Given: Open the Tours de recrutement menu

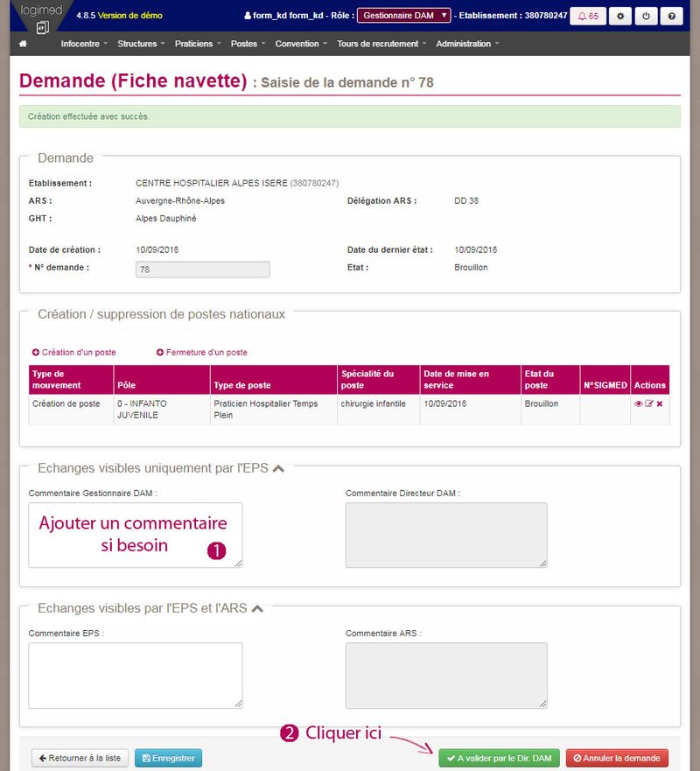Looking at the screenshot, I should coord(381,44).
